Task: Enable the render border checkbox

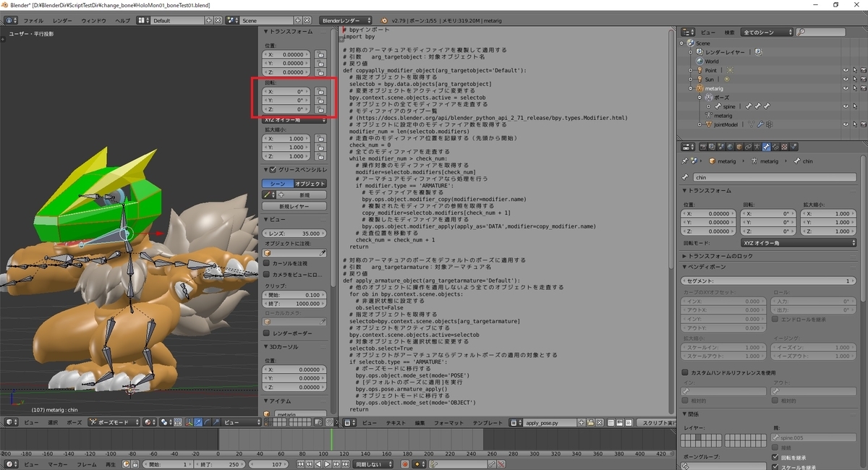Action: point(266,333)
